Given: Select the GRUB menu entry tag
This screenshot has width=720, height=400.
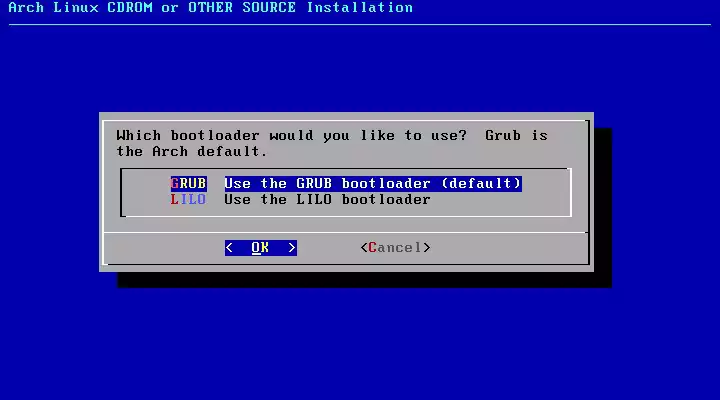Looking at the screenshot, I should [x=188, y=184].
